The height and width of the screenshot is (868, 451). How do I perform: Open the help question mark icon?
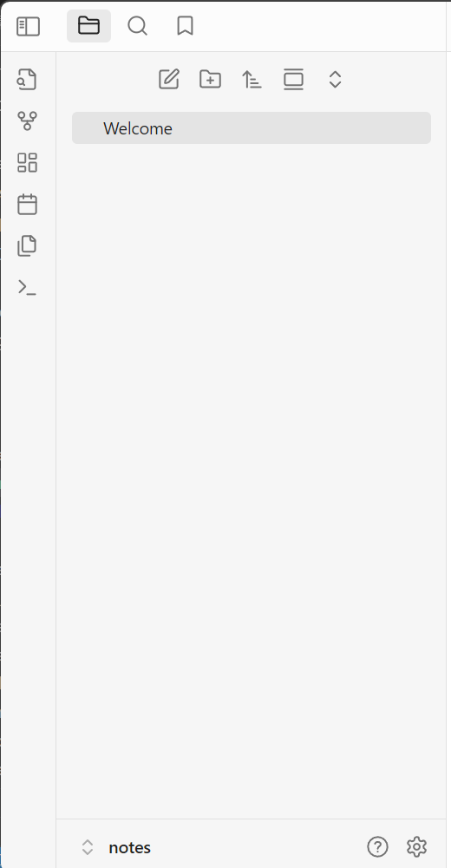coord(377,846)
